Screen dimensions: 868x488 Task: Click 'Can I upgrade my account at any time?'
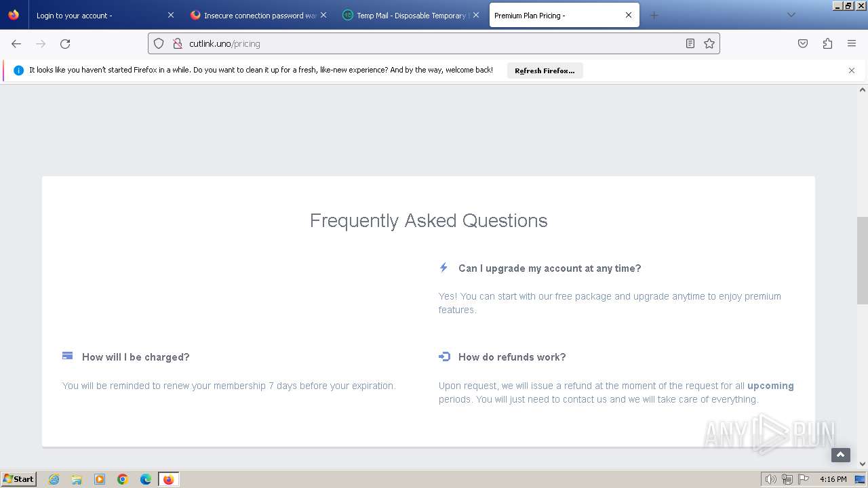point(549,268)
